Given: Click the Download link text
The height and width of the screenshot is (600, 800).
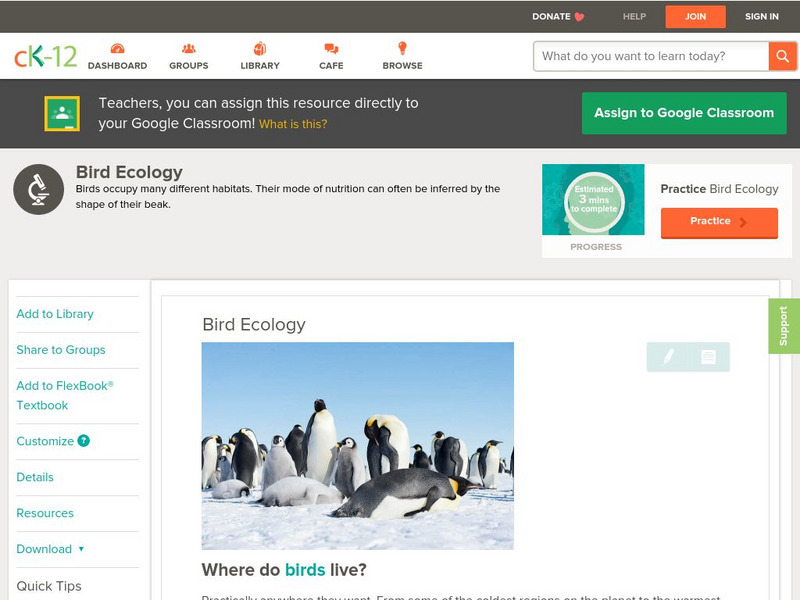Looking at the screenshot, I should 44,549.
